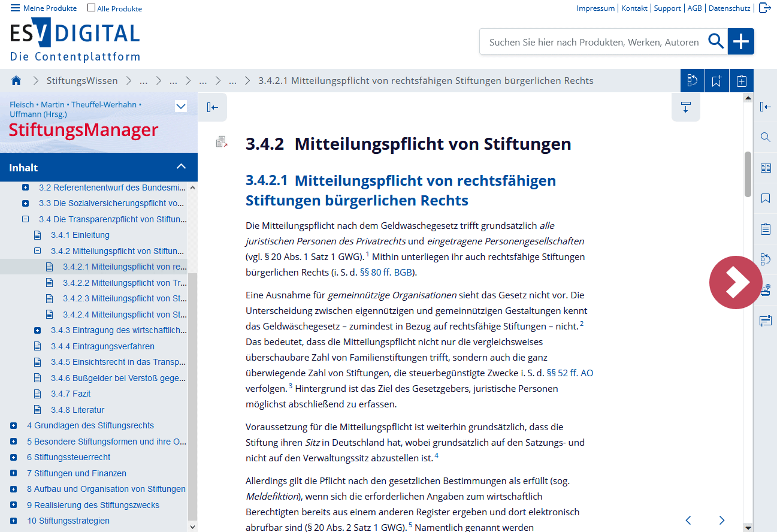Screen dimensions: 777x532
Task: Click the document reference icon beside heading 3.4.2
Action: click(222, 141)
